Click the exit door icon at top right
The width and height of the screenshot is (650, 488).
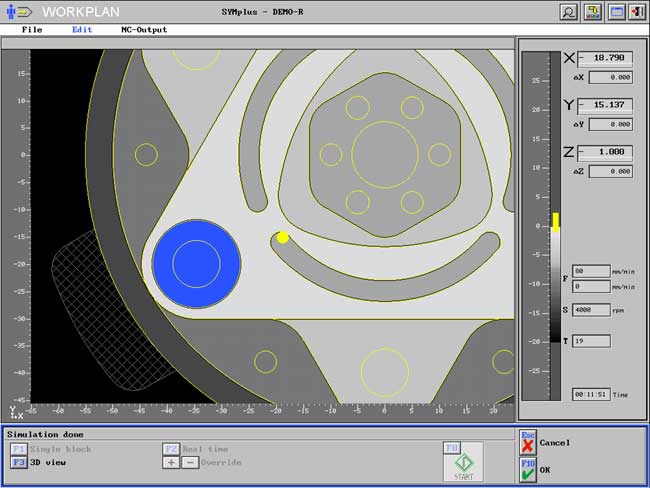click(x=638, y=11)
